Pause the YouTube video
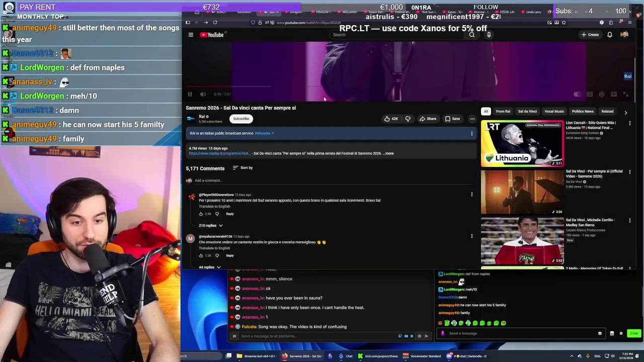This screenshot has height=362, width=644. tap(190, 94)
